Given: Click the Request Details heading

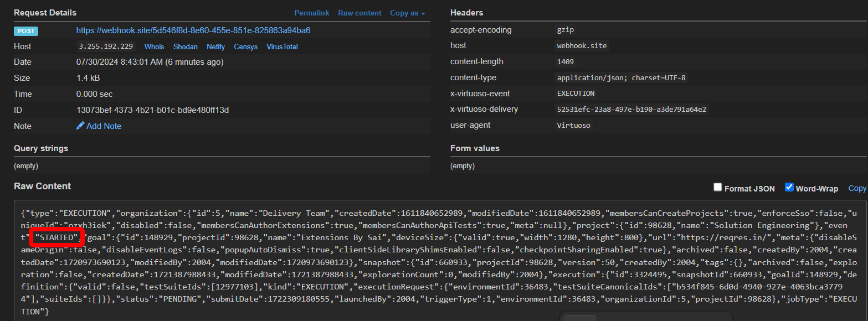Looking at the screenshot, I should tap(45, 12).
